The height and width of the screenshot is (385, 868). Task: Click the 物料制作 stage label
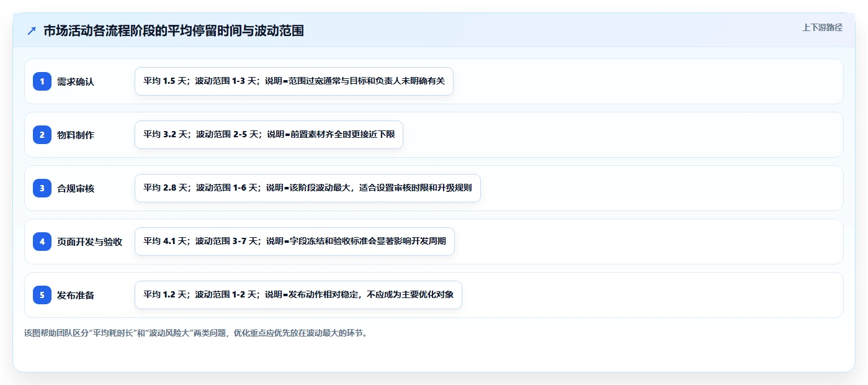point(76,135)
